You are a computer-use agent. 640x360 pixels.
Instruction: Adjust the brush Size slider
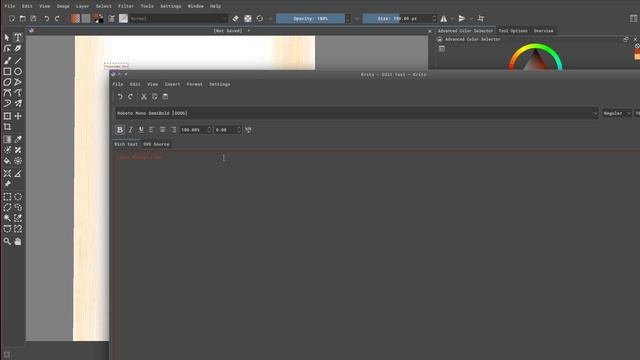coord(397,18)
